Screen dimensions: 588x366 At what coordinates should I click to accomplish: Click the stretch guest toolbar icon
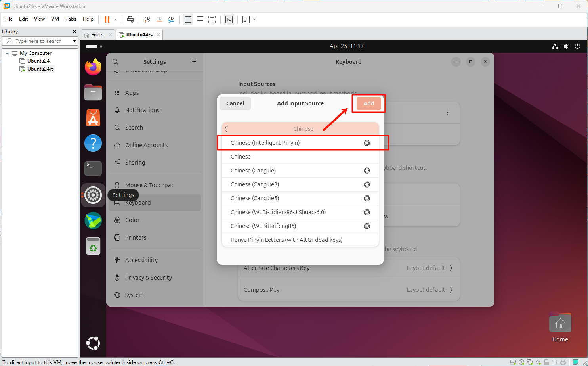pyautogui.click(x=246, y=19)
